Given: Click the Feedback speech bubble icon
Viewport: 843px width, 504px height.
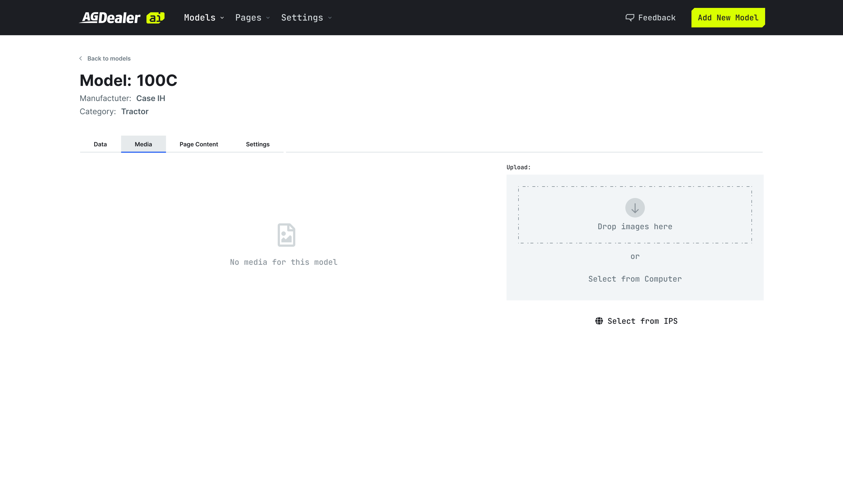Looking at the screenshot, I should click(x=630, y=18).
